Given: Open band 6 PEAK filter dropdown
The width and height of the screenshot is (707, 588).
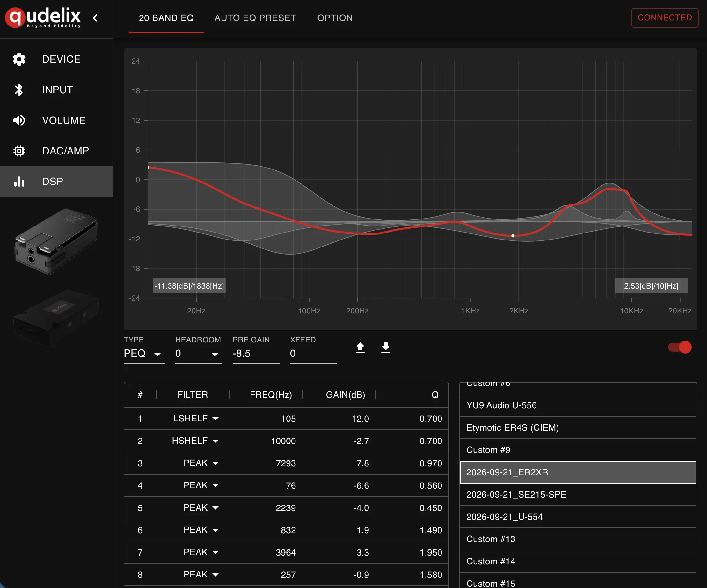Looking at the screenshot, I should point(201,530).
